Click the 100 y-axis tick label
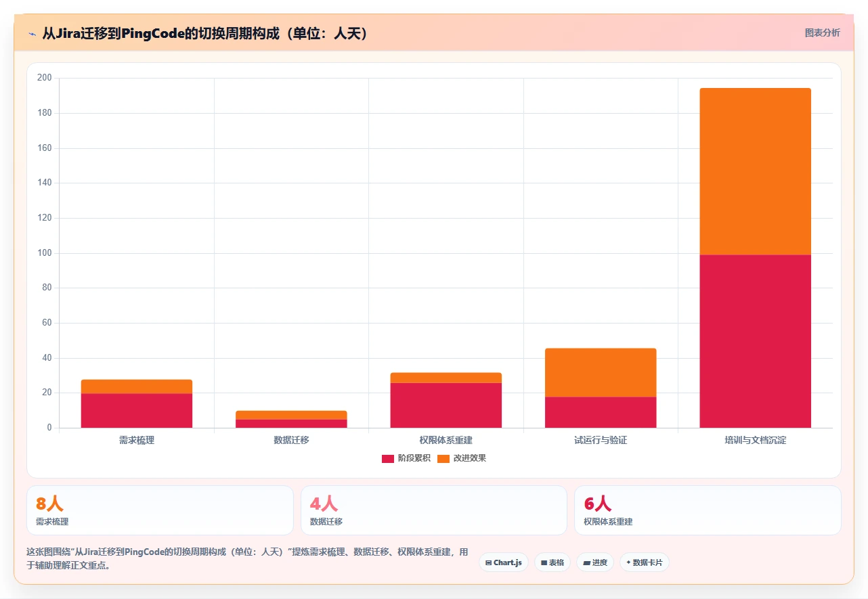868x599 pixels. [x=45, y=253]
